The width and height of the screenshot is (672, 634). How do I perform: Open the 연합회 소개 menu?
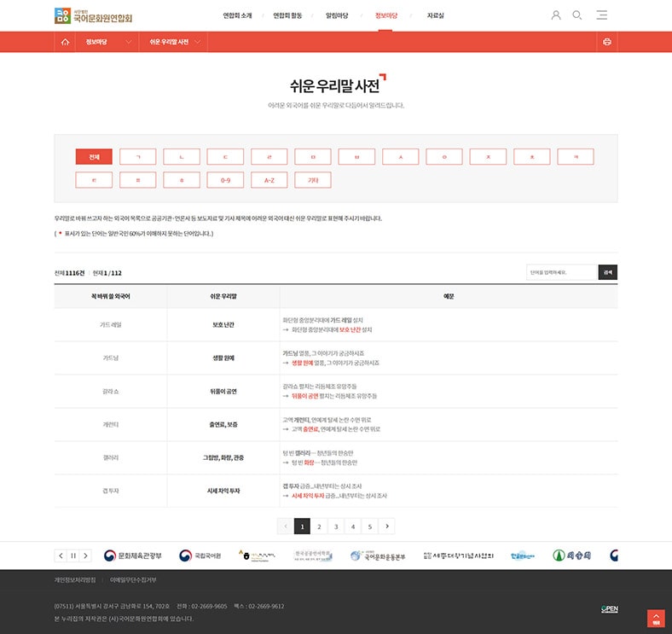[x=237, y=15]
